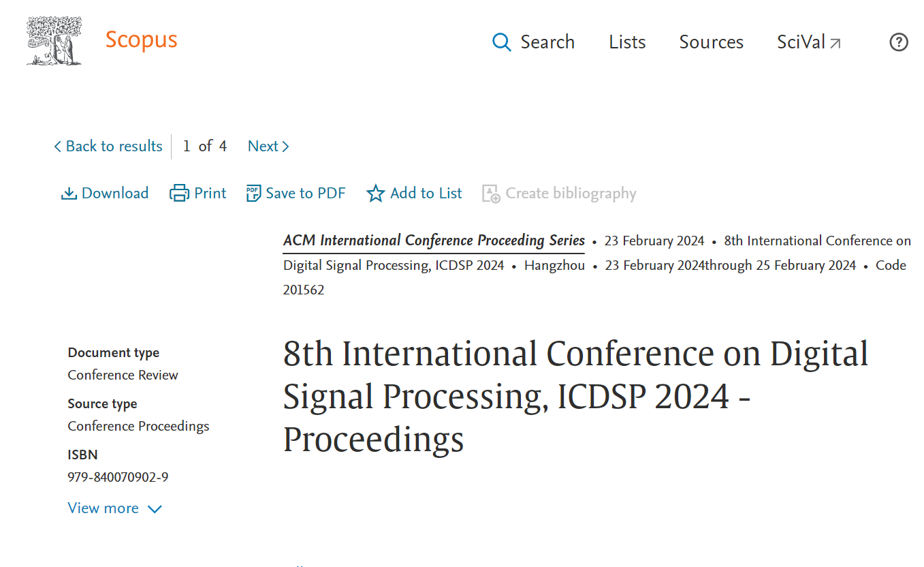924x567 pixels.
Task: Go back to results
Action: click(108, 146)
